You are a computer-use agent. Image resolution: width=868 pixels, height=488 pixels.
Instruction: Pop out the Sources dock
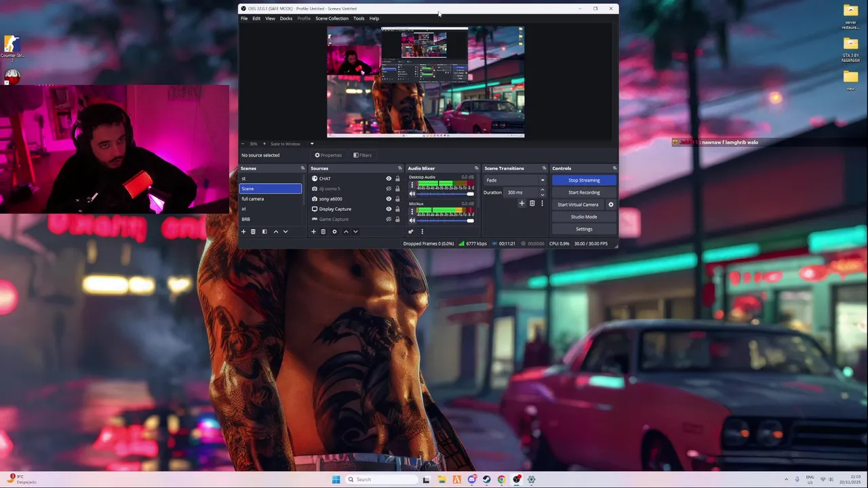[399, 168]
